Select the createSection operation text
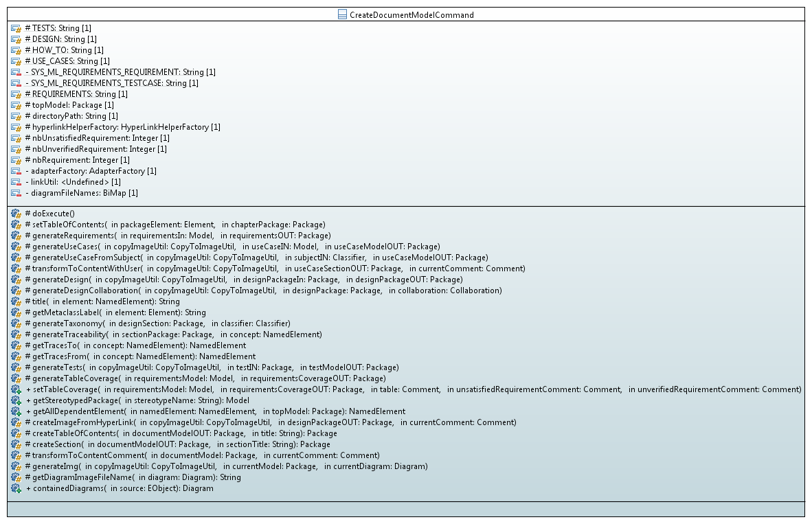Viewport: 812px width, 524px height. pyautogui.click(x=178, y=444)
